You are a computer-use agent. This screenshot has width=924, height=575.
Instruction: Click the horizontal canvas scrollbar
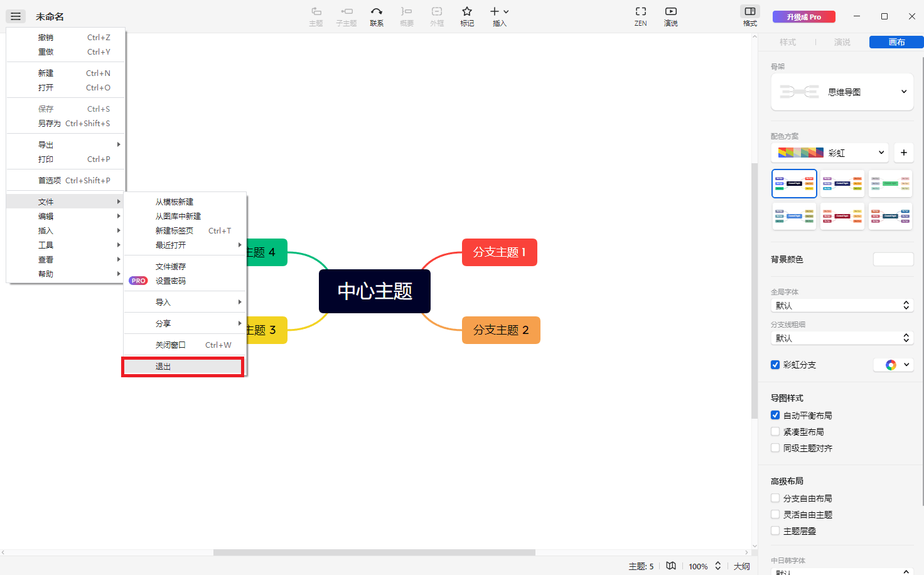[374, 552]
